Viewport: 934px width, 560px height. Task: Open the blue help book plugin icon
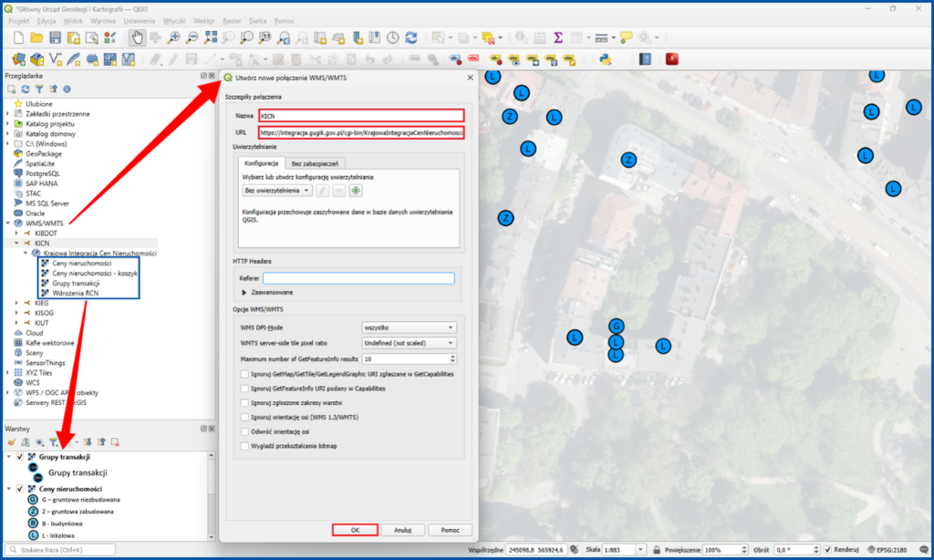tap(645, 59)
